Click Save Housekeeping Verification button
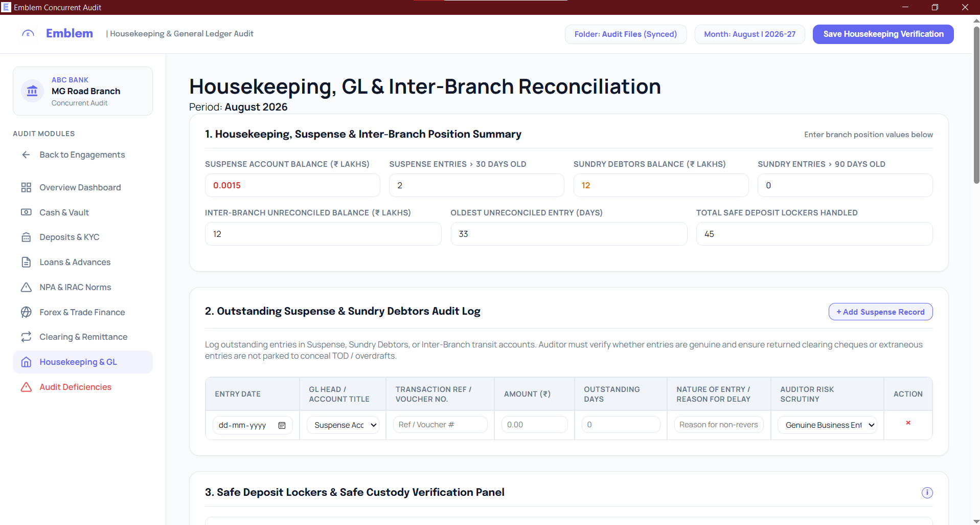Image resolution: width=980 pixels, height=525 pixels. (x=883, y=34)
